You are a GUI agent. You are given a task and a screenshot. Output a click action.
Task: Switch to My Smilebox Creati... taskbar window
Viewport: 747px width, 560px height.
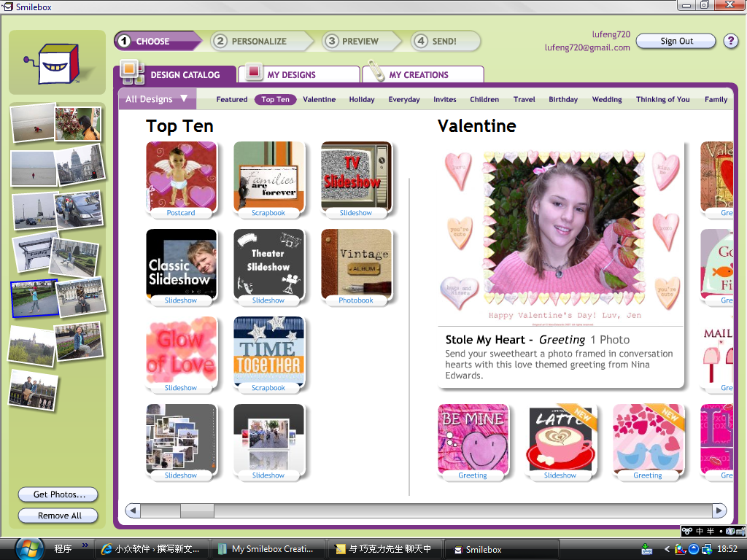267,549
